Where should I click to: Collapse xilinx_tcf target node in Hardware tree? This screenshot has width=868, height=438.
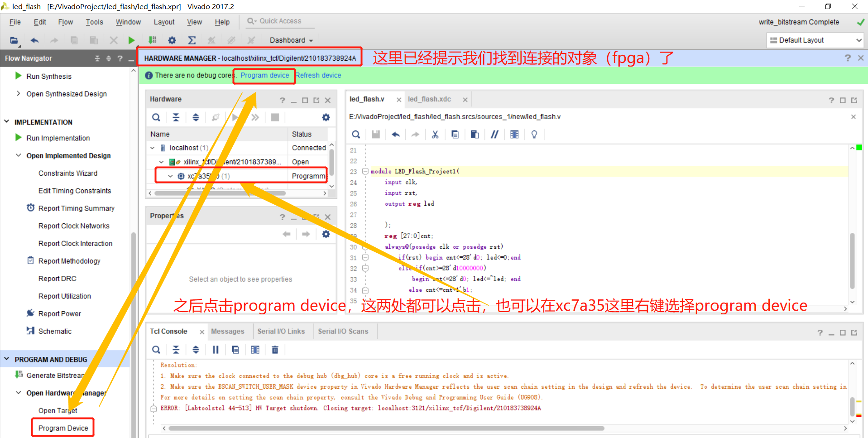tap(161, 162)
